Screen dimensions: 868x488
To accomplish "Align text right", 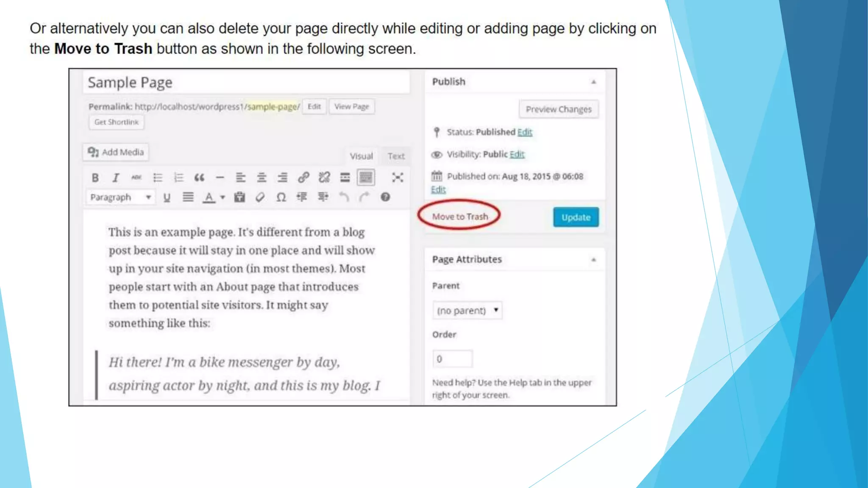I will [282, 177].
